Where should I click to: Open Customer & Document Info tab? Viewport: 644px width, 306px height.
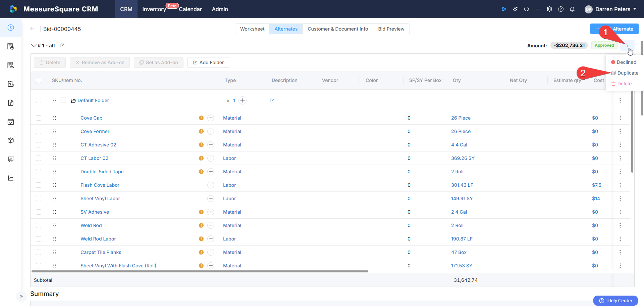click(338, 29)
